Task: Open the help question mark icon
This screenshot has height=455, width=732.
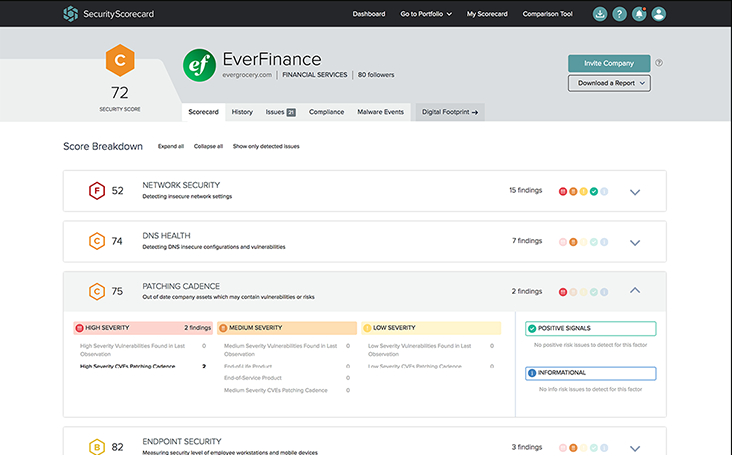Action: pos(619,14)
